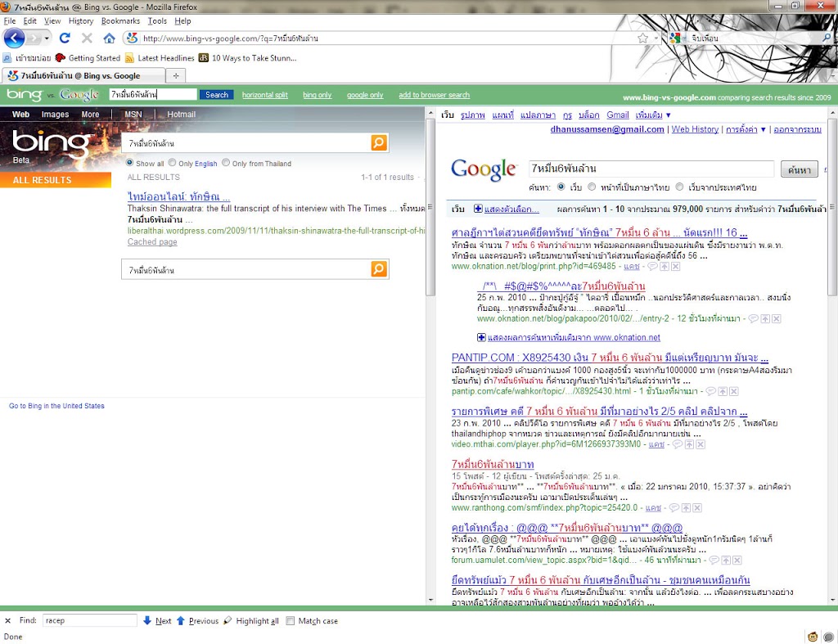
Task: Click the Bing orange search magnifier button
Action: click(378, 143)
